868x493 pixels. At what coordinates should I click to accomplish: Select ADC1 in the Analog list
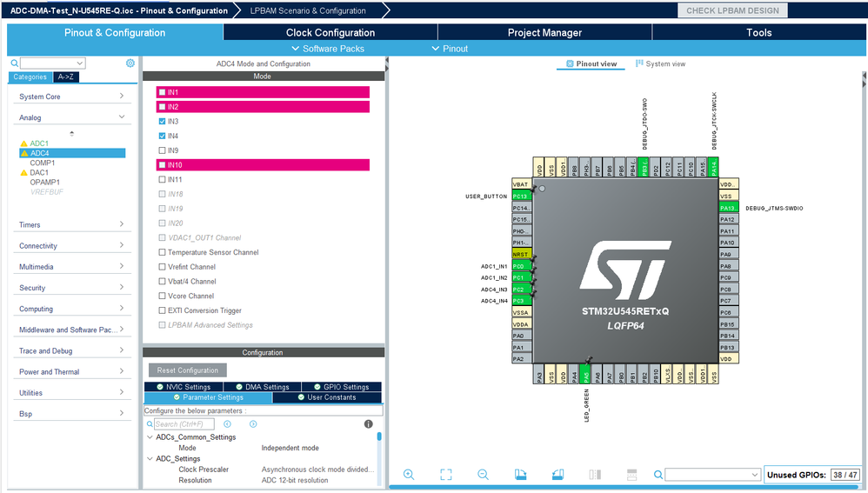[39, 143]
